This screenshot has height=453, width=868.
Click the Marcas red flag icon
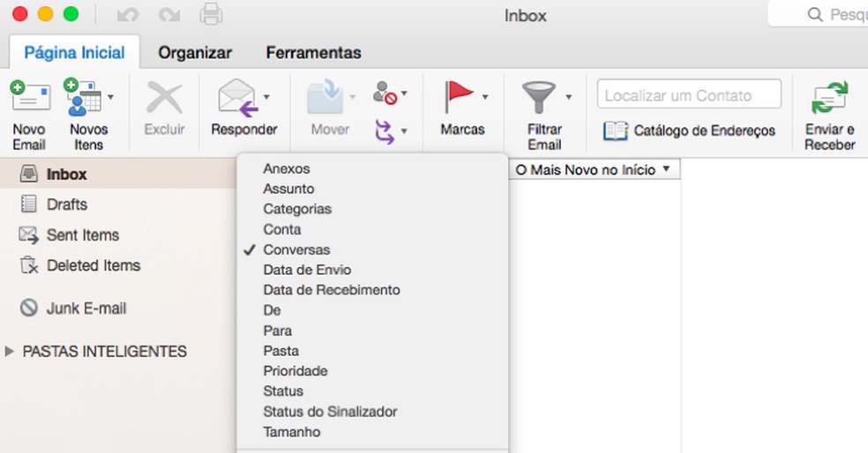pyautogui.click(x=459, y=96)
